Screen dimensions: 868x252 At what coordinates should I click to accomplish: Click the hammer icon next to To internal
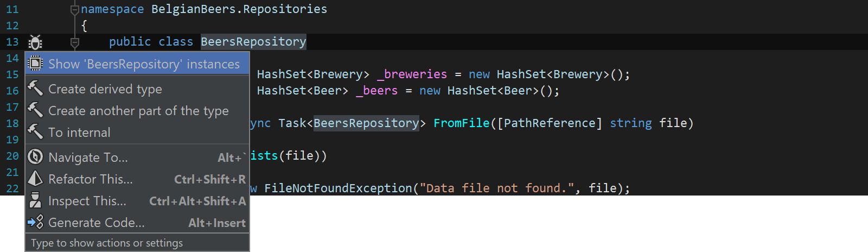coord(35,131)
